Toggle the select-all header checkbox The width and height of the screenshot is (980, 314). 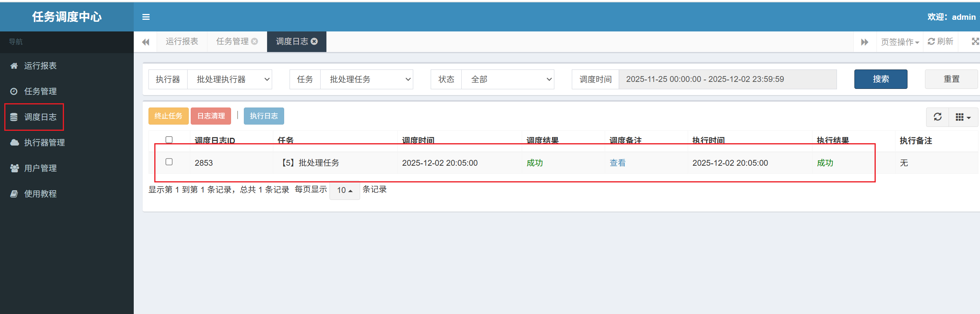pos(169,140)
